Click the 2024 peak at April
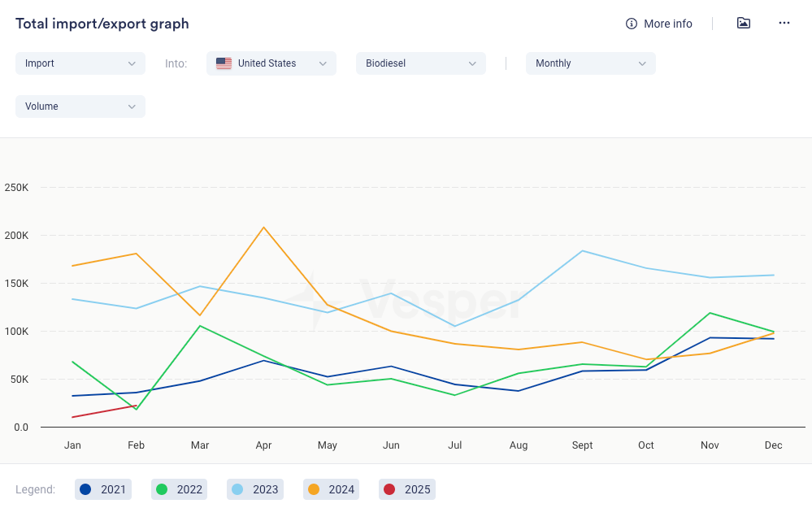The image size is (812, 508). (x=263, y=228)
